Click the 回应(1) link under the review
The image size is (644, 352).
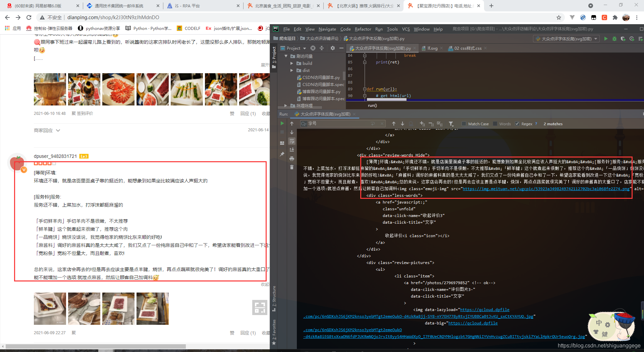click(x=248, y=333)
